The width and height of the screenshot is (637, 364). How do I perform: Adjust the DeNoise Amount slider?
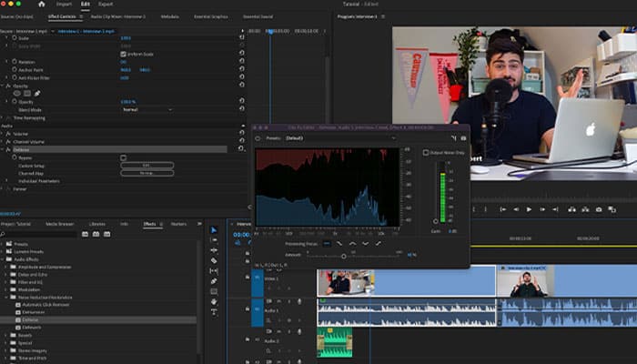tap(344, 257)
